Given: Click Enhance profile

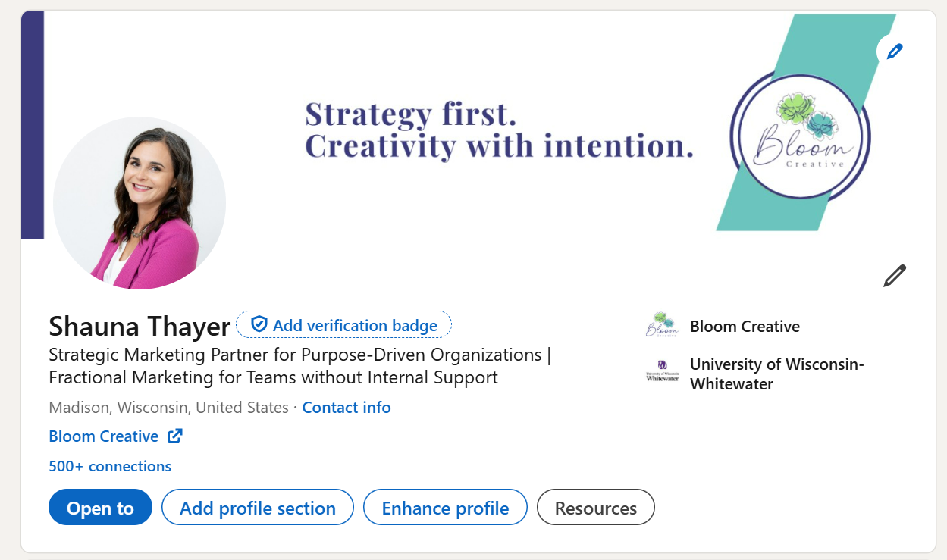Looking at the screenshot, I should (445, 507).
